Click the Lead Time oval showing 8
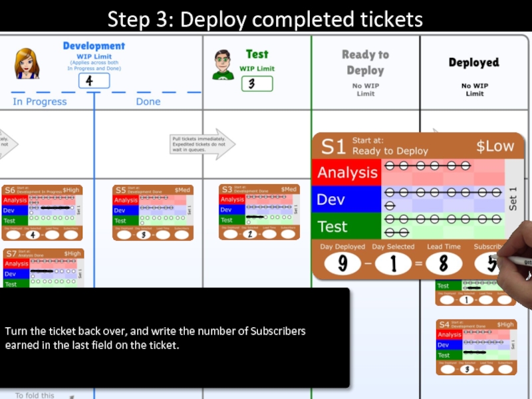532x399 pixels. [444, 263]
